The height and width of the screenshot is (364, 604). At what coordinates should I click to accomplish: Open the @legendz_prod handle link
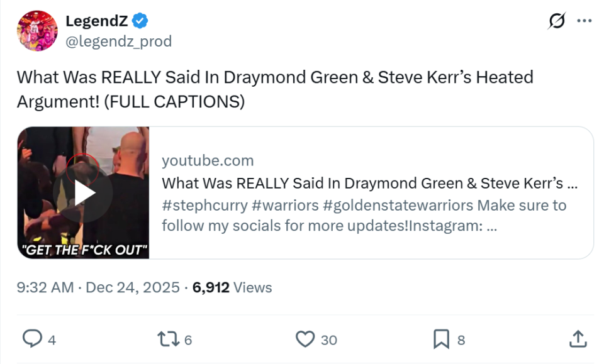[118, 41]
